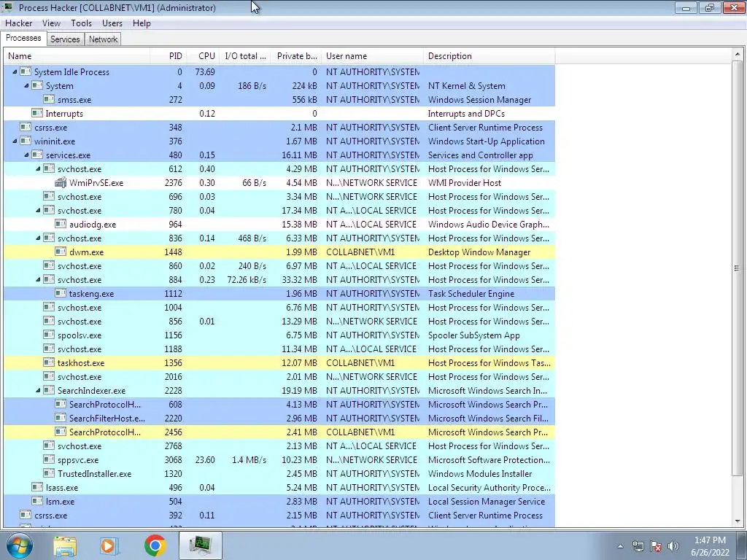Viewport: 747px width, 560px height.
Task: Click the WmiPrvSE.exe process icon
Action: (x=61, y=183)
